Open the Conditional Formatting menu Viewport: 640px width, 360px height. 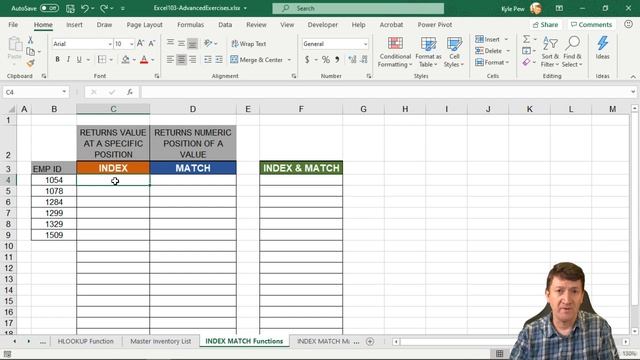[x=394, y=52]
